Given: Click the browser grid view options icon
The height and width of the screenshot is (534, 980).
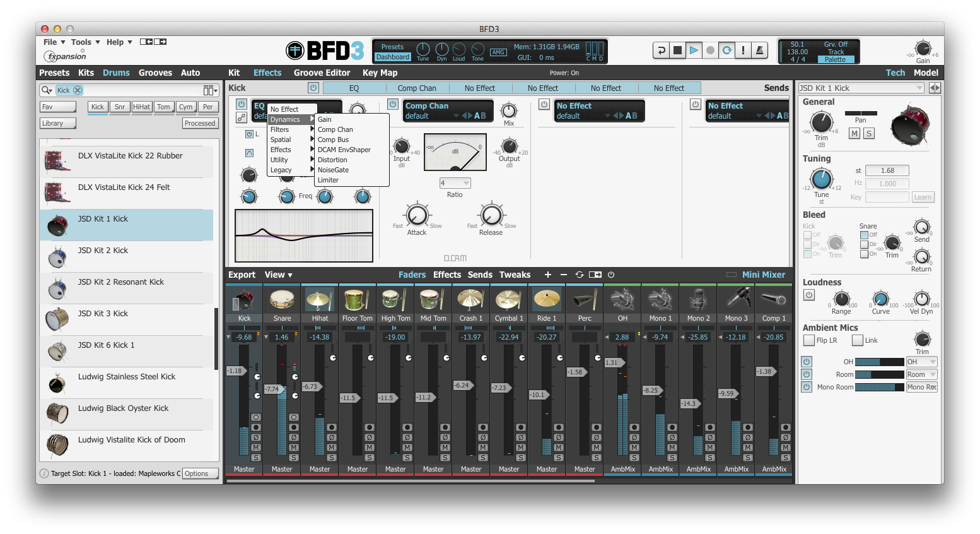Looking at the screenshot, I should pyautogui.click(x=210, y=90).
